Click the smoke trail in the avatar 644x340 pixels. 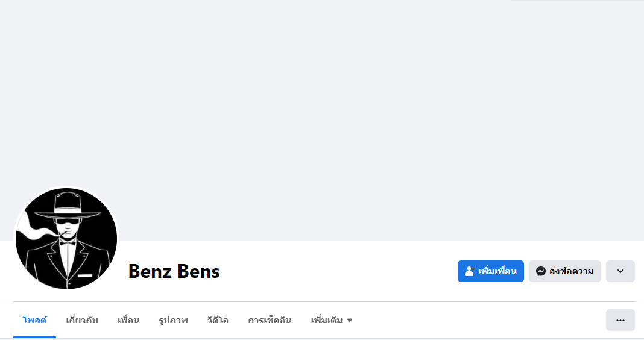click(30, 234)
